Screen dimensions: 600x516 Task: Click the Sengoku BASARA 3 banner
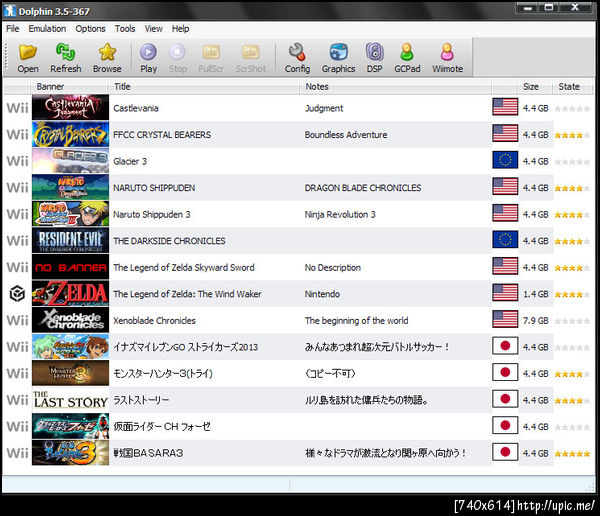tap(70, 453)
